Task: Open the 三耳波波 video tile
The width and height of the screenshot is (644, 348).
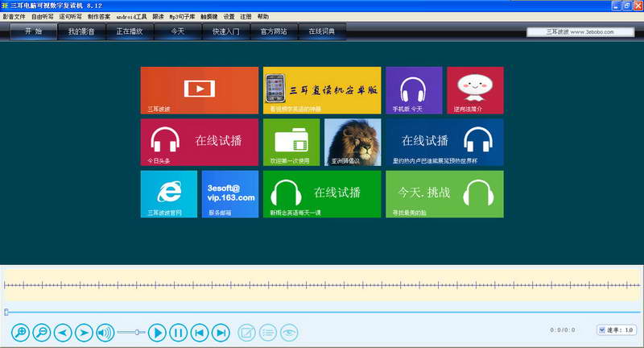Action: [199, 90]
